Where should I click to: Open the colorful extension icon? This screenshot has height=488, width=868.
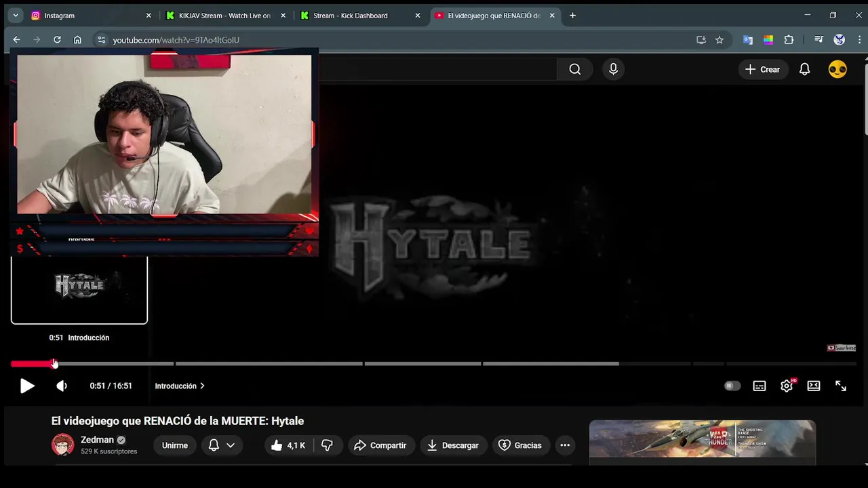pyautogui.click(x=768, y=40)
